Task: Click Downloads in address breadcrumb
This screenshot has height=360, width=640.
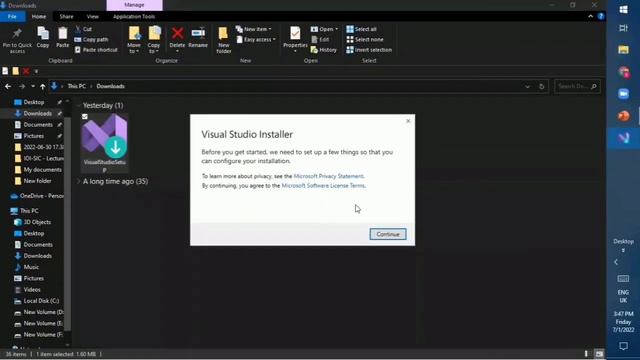Action: (x=111, y=87)
